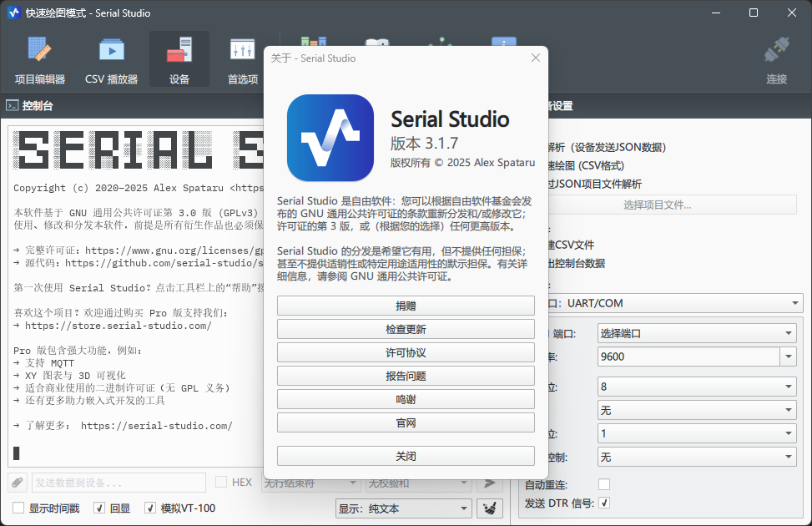Click the 版本 3.1.7 text
This screenshot has width=812, height=526.
pos(424,143)
